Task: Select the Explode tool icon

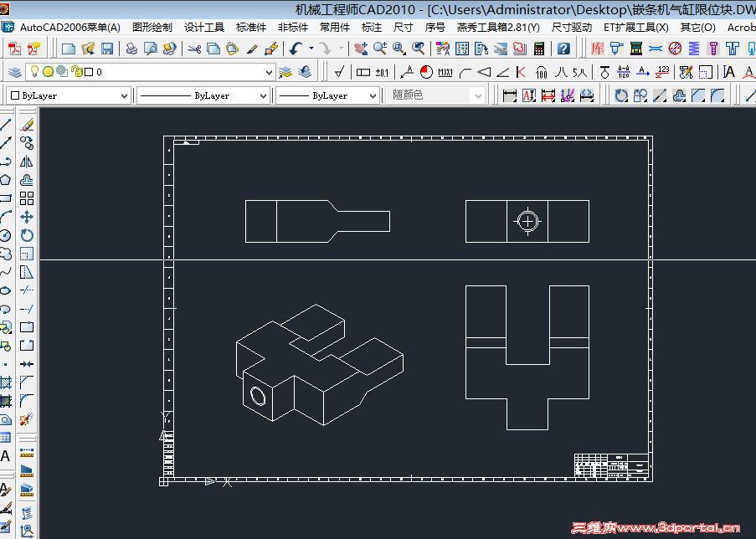Action: [x=27, y=419]
